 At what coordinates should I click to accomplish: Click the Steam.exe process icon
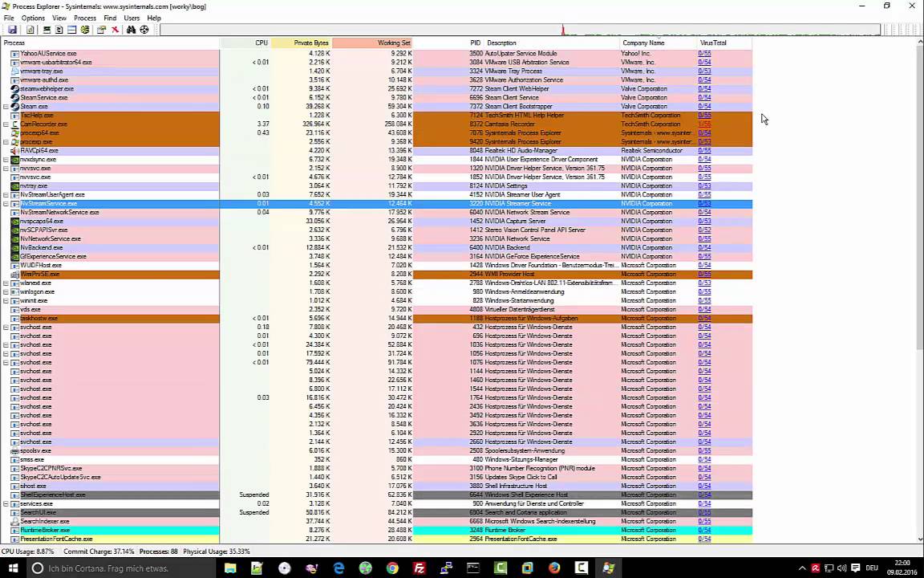15,107
